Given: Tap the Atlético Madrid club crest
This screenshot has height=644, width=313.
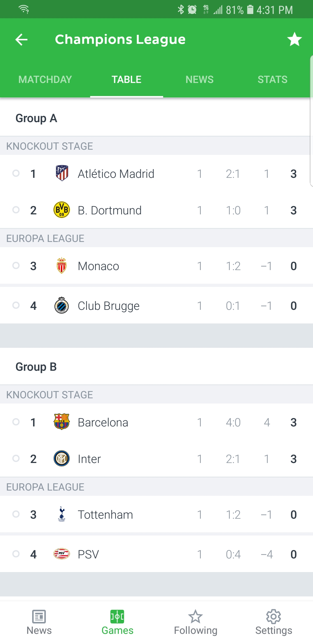Looking at the screenshot, I should tap(62, 173).
